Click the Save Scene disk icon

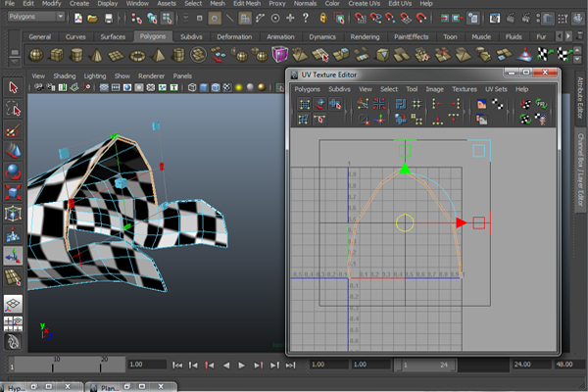[x=109, y=18]
